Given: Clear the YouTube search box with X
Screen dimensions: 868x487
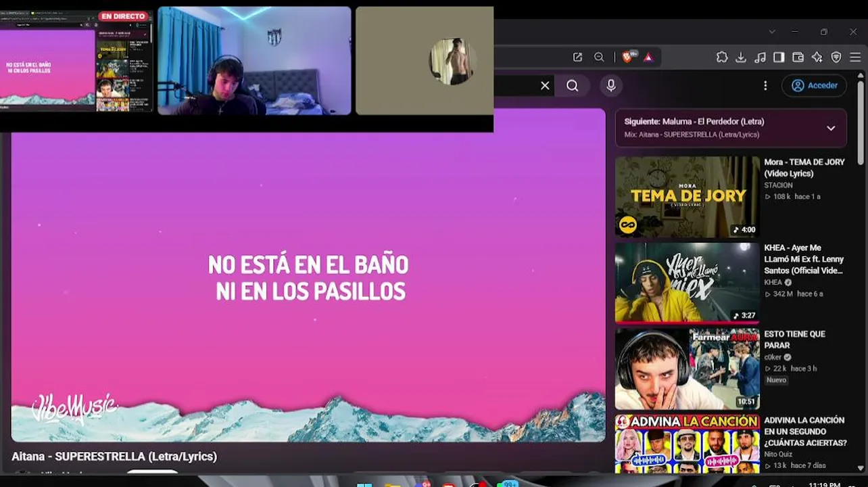Looking at the screenshot, I should click(x=545, y=85).
